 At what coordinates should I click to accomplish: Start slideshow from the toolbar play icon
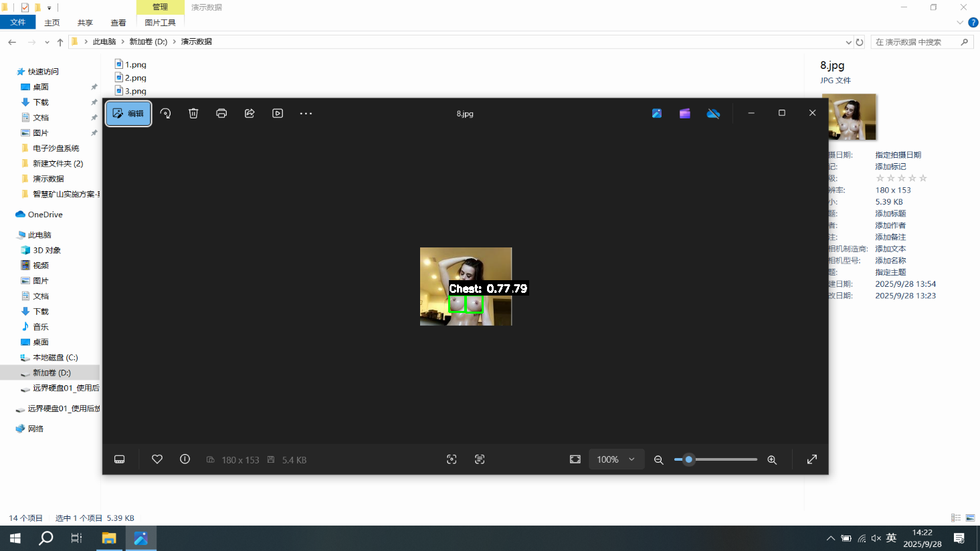coord(278,114)
